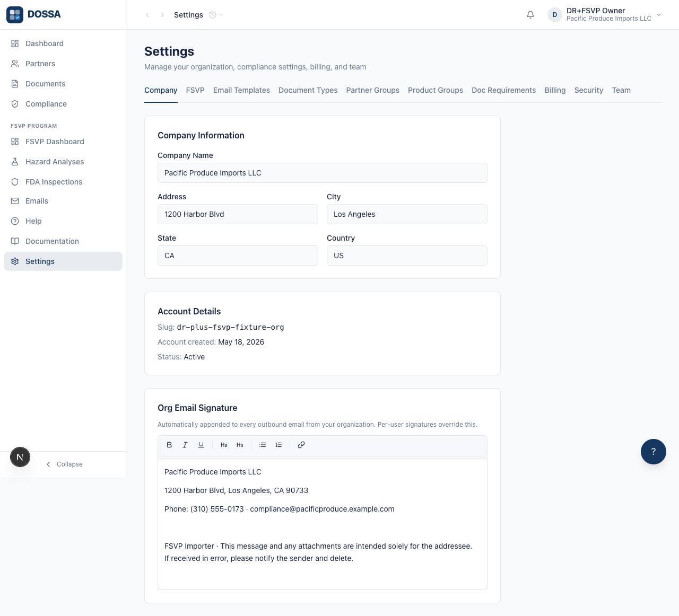Open FDA Inspections page
The image size is (679, 616).
(x=63, y=182)
